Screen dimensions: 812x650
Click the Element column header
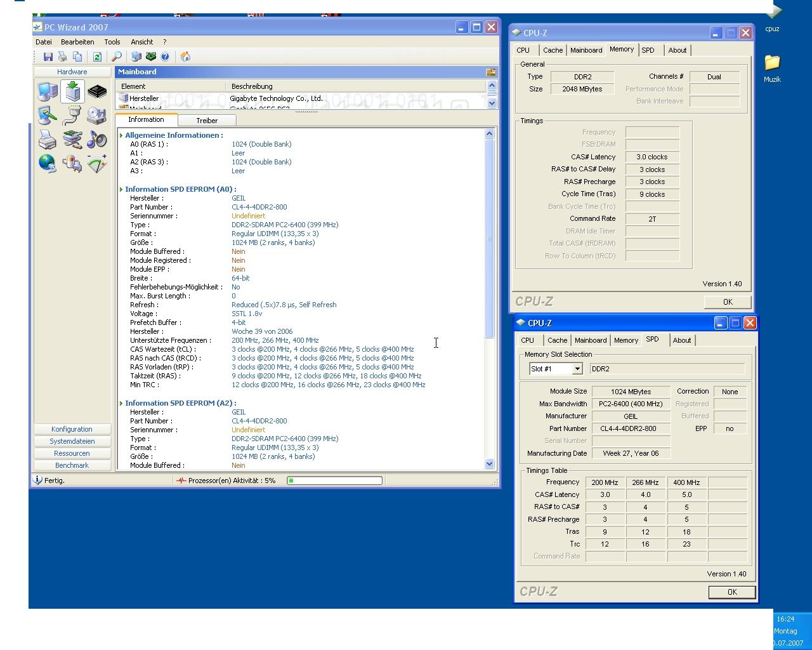pyautogui.click(x=171, y=86)
